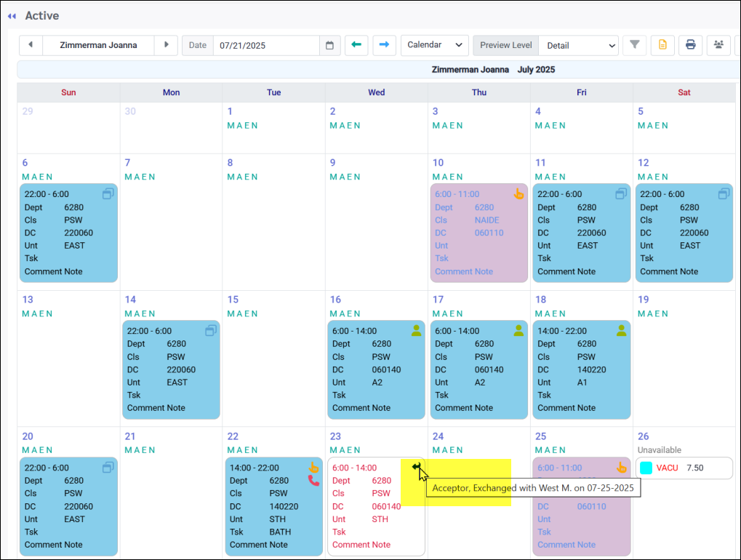741x560 pixels.
Task: Open the group people icon
Action: pos(718,45)
